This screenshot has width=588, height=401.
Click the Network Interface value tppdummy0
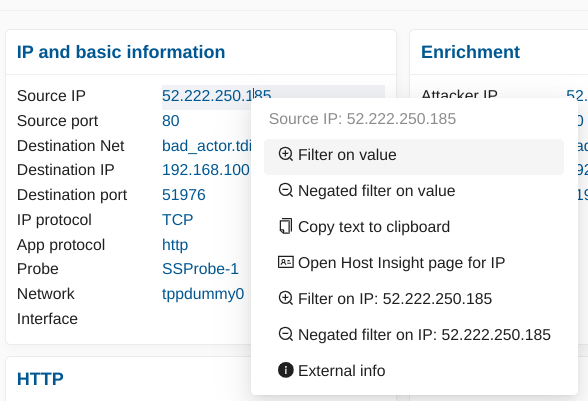coord(203,293)
